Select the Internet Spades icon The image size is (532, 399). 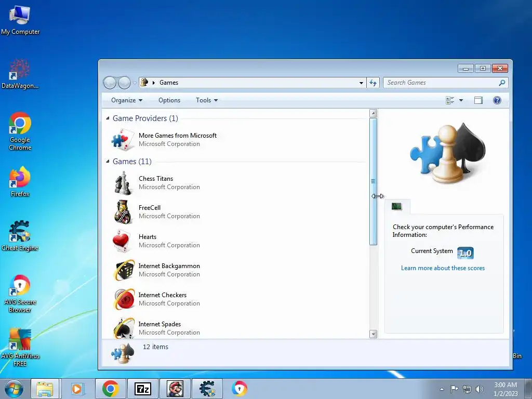coord(124,328)
